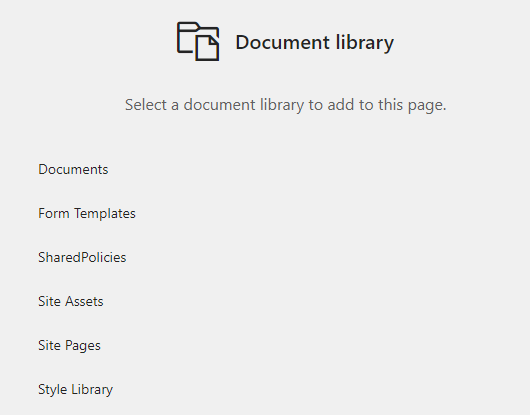This screenshot has height=415, width=530.
Task: Click the folder tab of the web part icon
Action: tap(188, 27)
